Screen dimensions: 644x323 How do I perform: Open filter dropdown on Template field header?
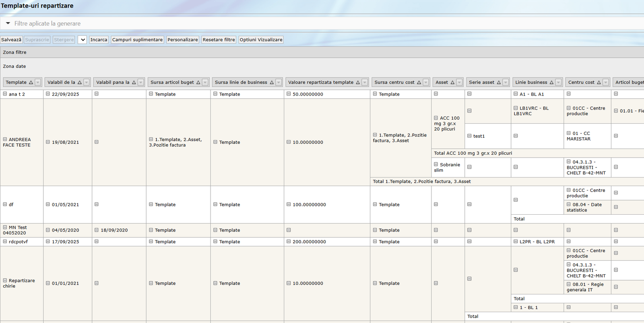(x=38, y=83)
